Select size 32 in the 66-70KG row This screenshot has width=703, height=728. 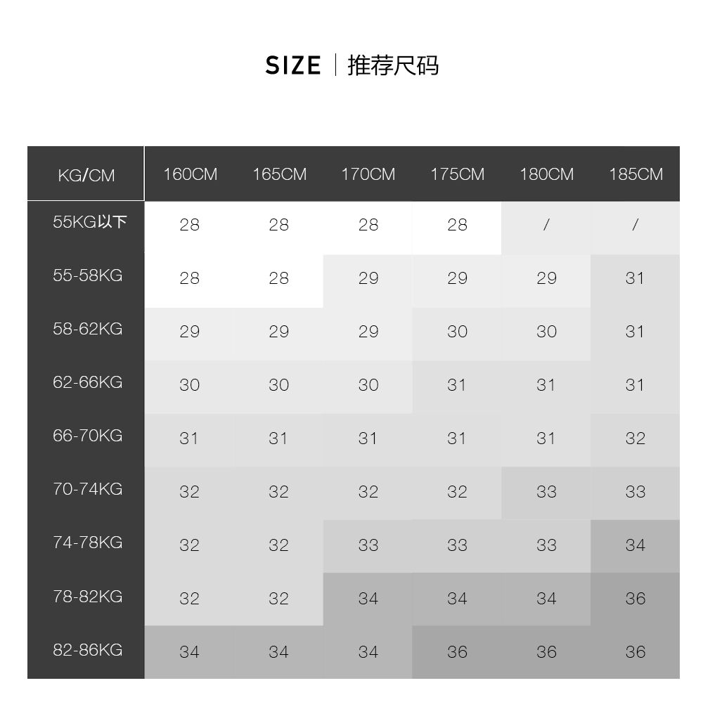(x=635, y=438)
